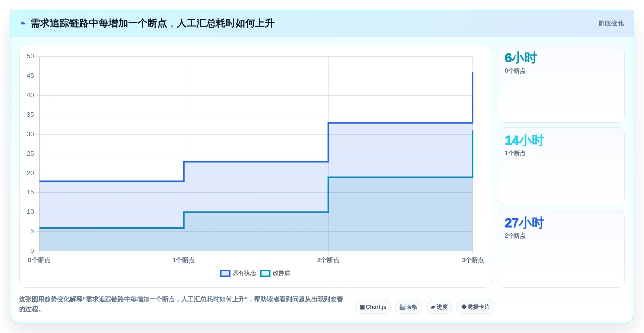Click the chart title heading text

pos(152,23)
